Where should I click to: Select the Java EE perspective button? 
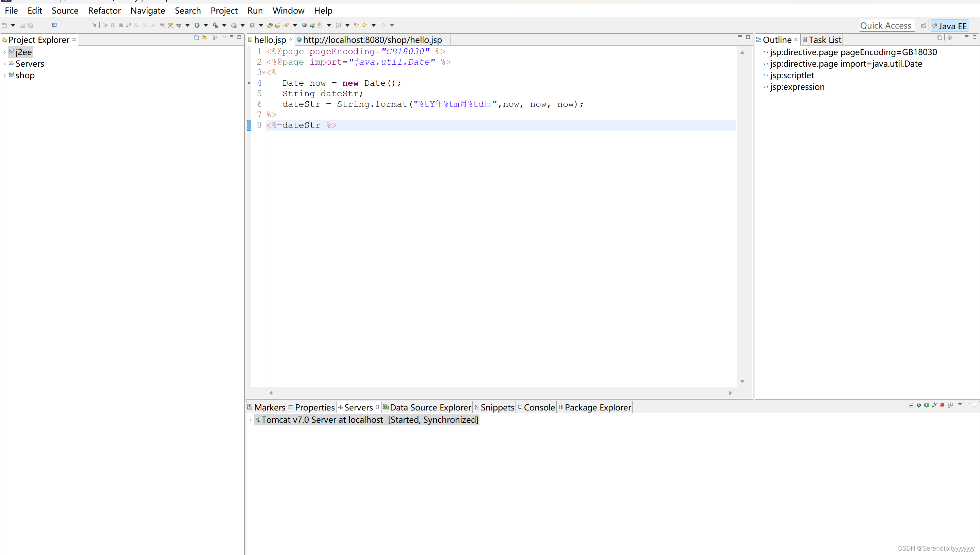pyautogui.click(x=949, y=26)
